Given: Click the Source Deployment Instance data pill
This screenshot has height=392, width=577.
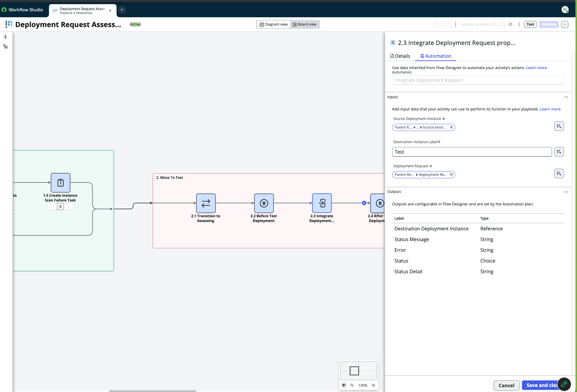Looking at the screenshot, I should pos(423,127).
